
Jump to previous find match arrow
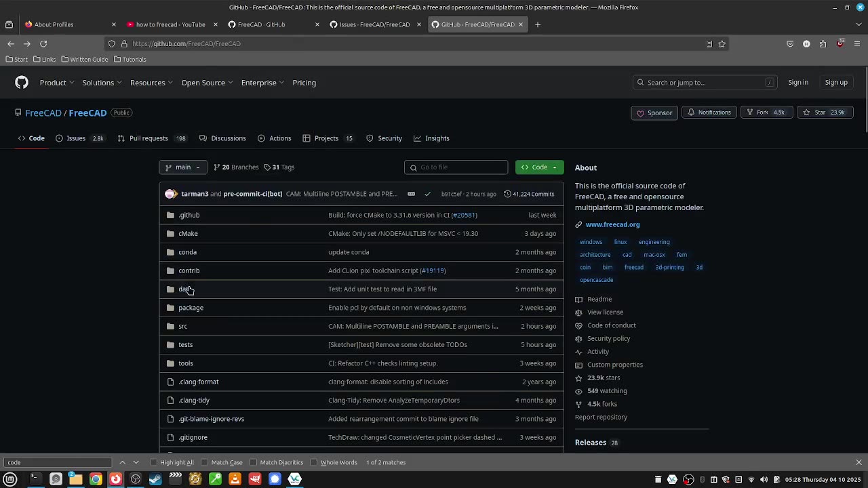[x=122, y=462]
